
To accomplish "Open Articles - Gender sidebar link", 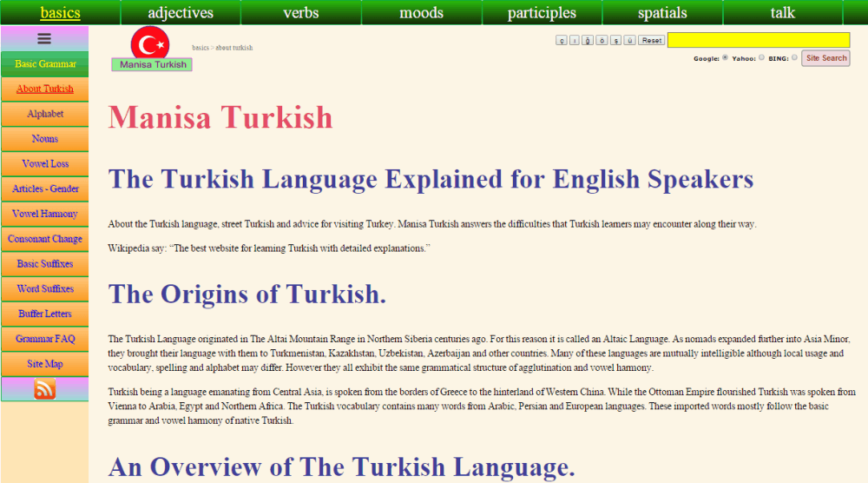I will (45, 189).
